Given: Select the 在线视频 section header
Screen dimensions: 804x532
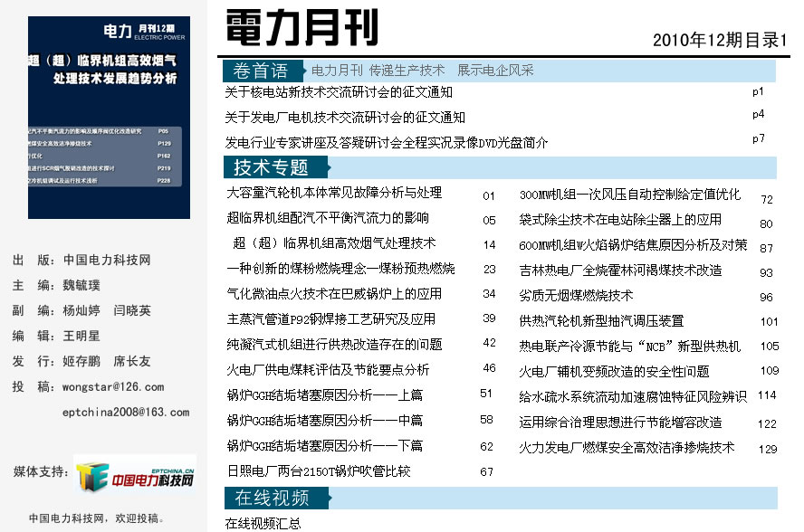Looking at the screenshot, I should coord(277,498).
